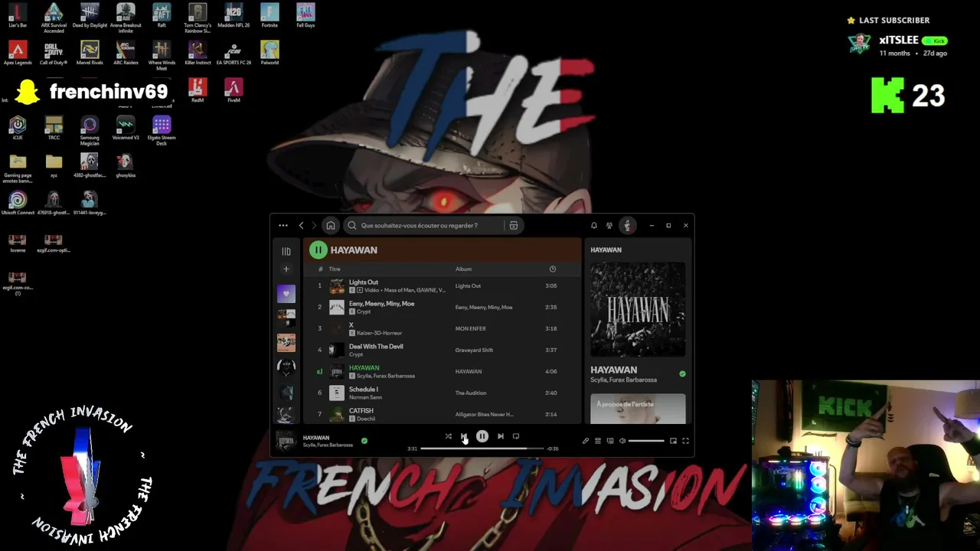Open the Elgato Stream Deck shortcut

click(x=162, y=131)
